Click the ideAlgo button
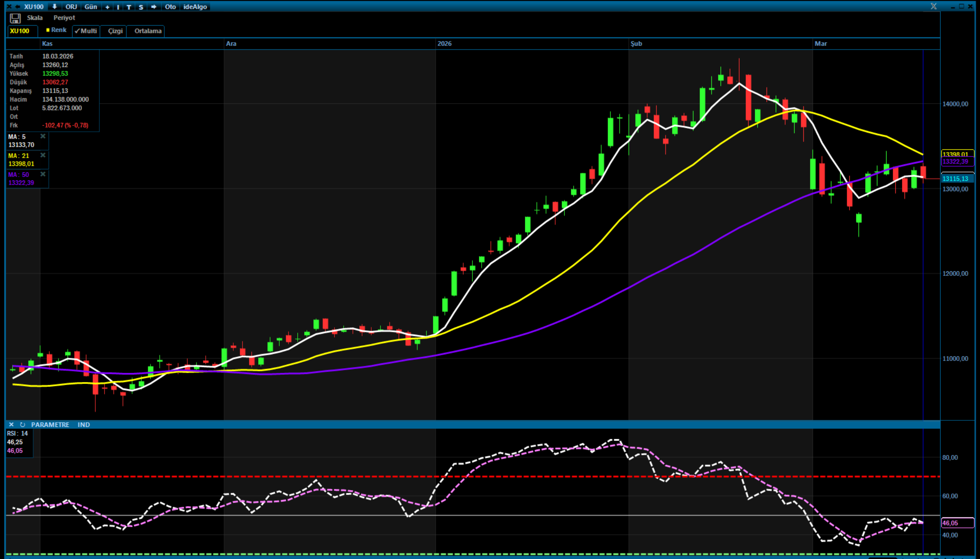Viewport: 980px width, 559px height. coord(195,7)
